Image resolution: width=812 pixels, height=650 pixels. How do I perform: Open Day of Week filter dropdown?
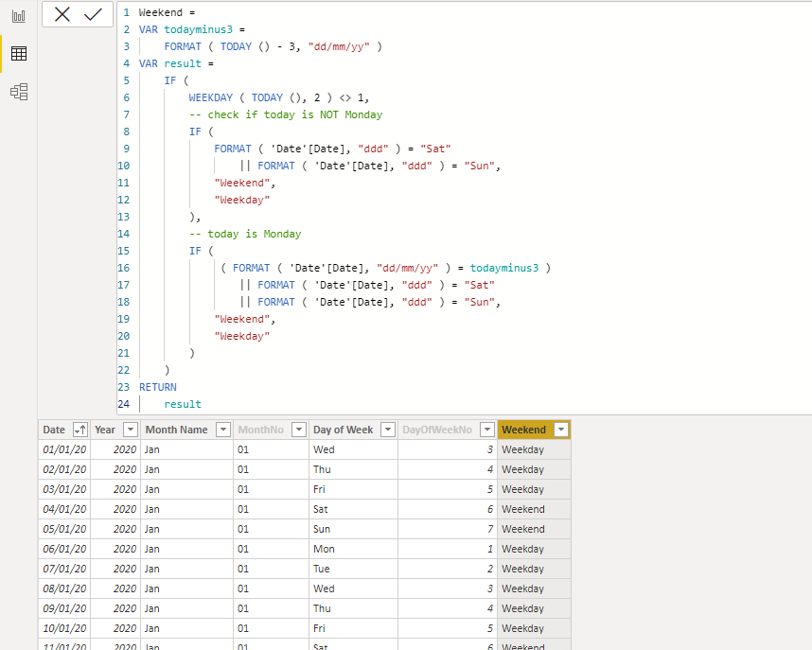(x=388, y=430)
